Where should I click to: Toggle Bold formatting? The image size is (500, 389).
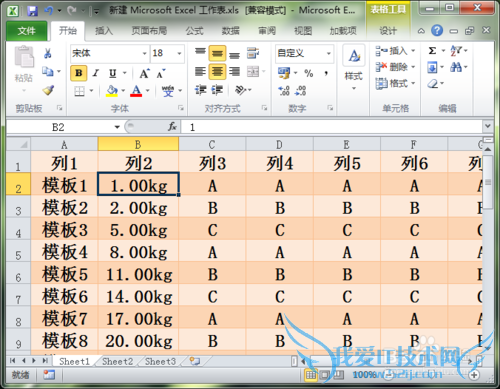[79, 73]
